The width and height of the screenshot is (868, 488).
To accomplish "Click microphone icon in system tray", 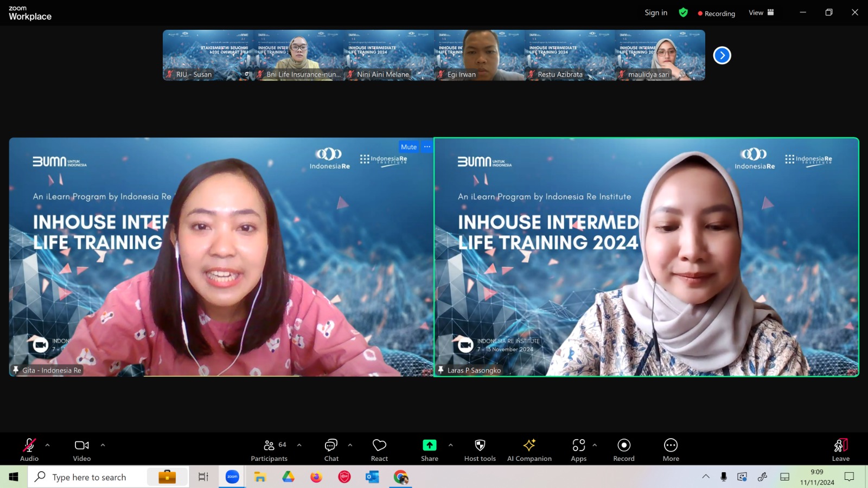I will click(724, 477).
